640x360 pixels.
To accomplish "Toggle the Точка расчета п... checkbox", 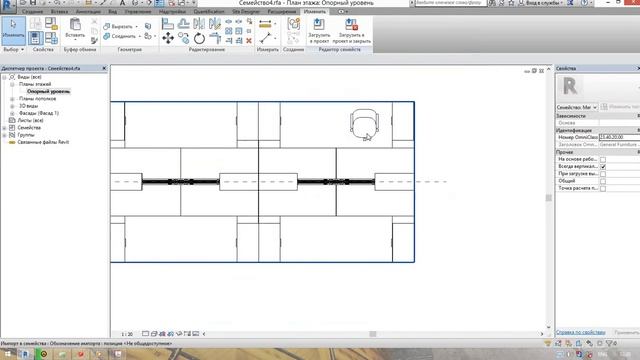I will tap(603, 189).
